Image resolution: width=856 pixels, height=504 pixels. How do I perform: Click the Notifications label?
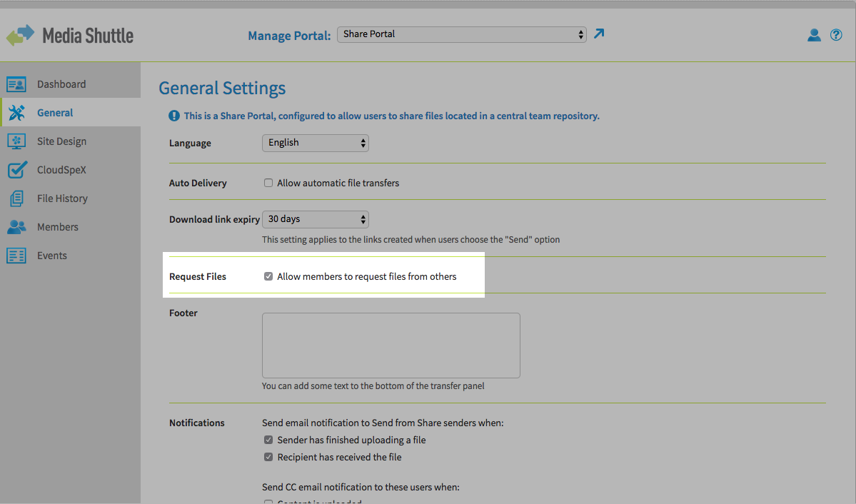[x=196, y=423]
